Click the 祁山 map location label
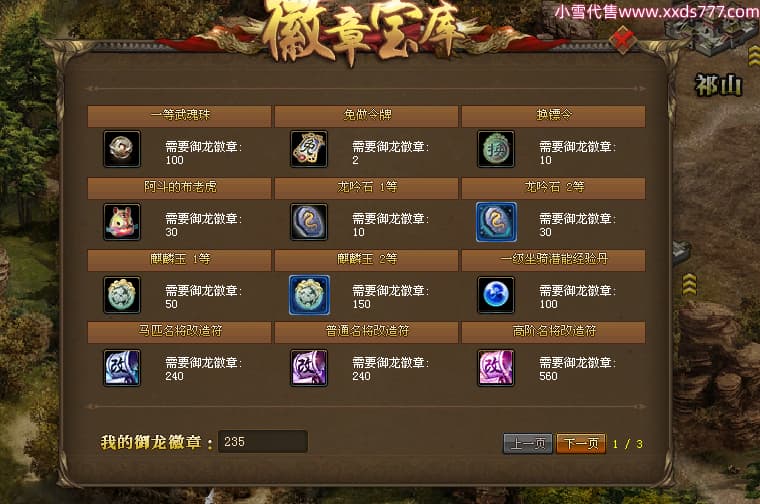Viewport: 760px width, 504px height. pos(719,86)
